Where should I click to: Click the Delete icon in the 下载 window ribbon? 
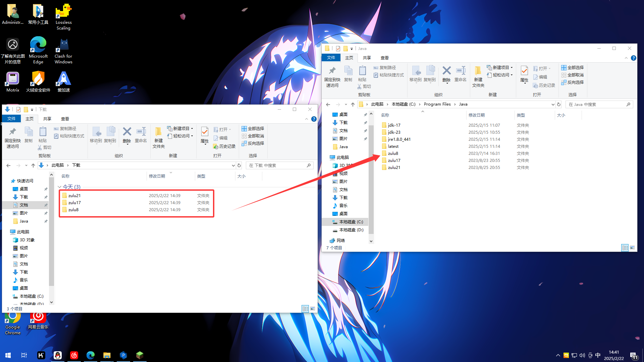(x=127, y=135)
